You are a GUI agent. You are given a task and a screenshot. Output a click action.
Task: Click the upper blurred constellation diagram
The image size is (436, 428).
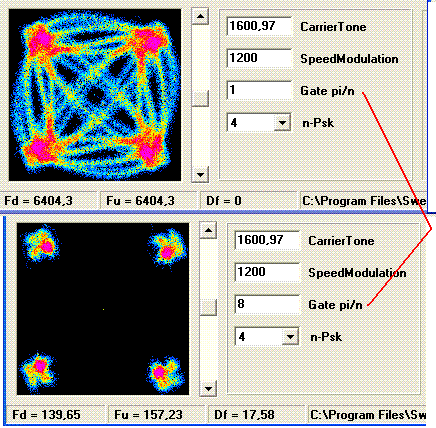pyautogui.click(x=95, y=95)
